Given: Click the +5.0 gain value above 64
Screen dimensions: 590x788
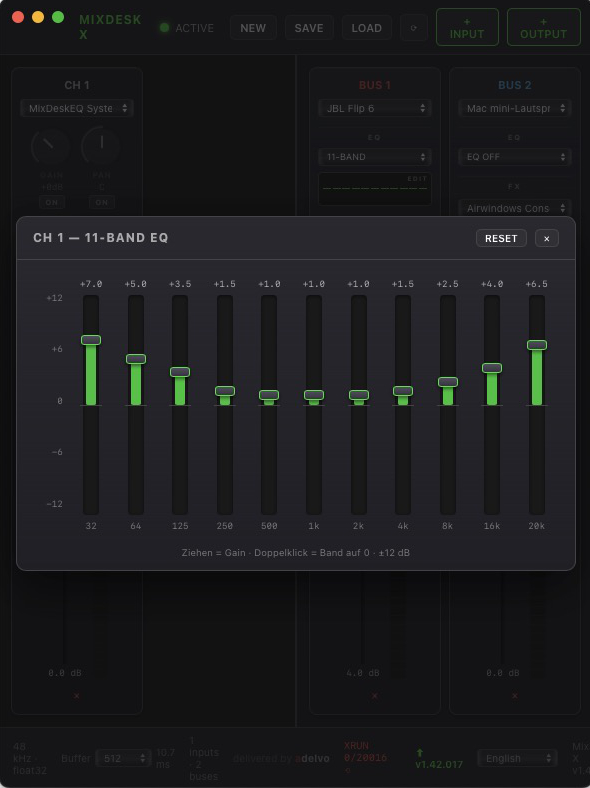Looking at the screenshot, I should click(x=136, y=284).
